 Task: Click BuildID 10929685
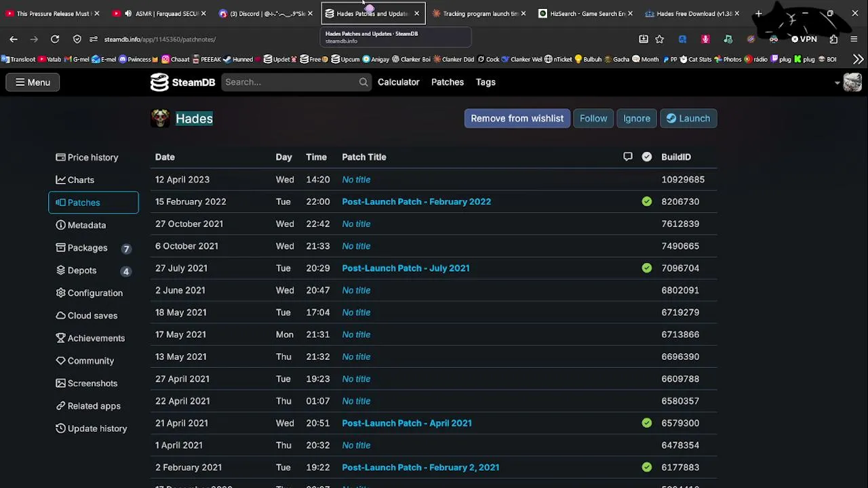[683, 180]
